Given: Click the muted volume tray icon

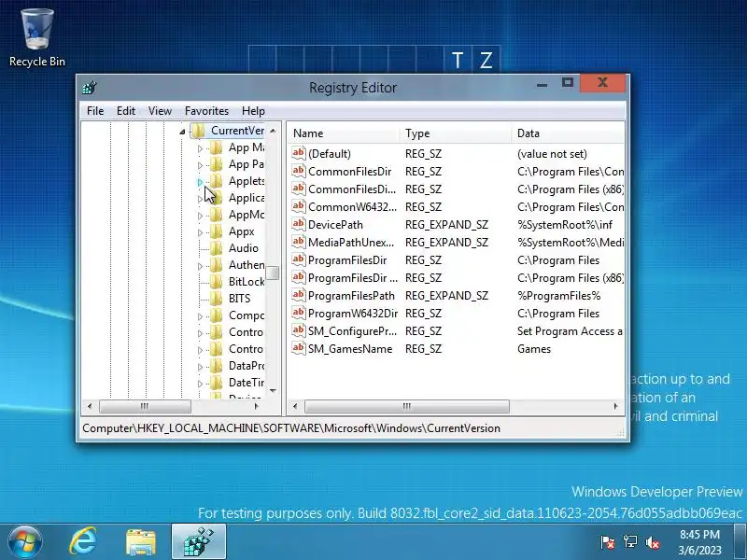Looking at the screenshot, I should [x=652, y=542].
